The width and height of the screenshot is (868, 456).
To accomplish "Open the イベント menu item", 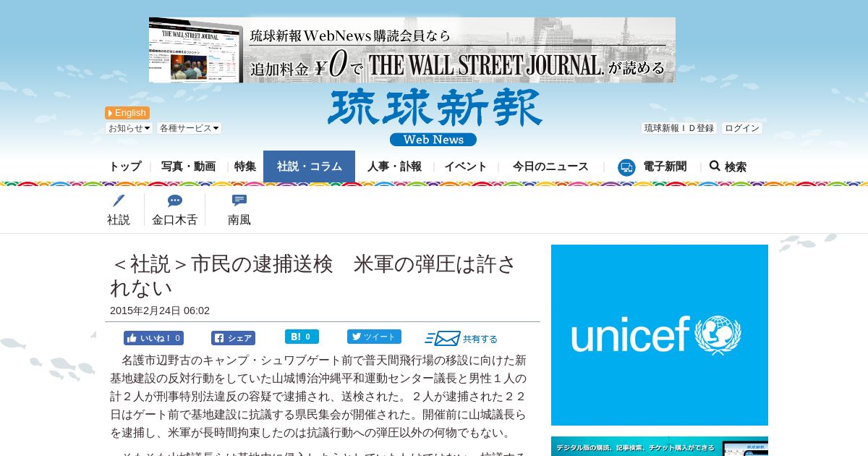I will point(466,166).
